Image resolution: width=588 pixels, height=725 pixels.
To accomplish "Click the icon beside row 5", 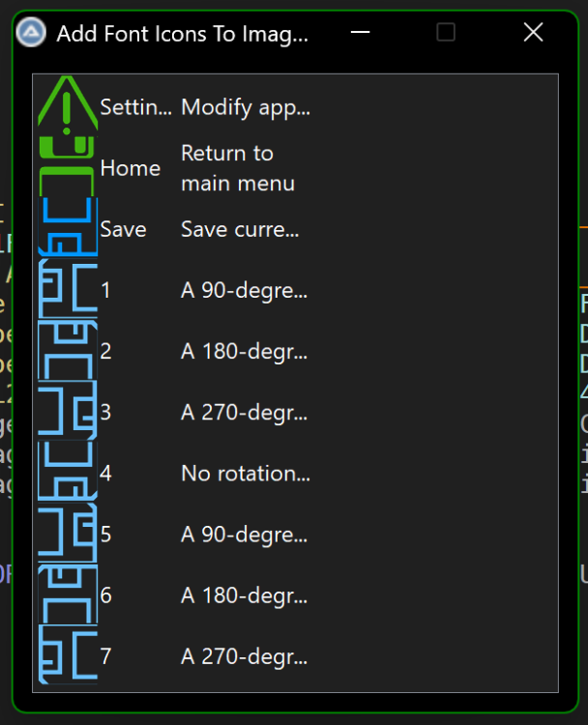I will click(68, 534).
